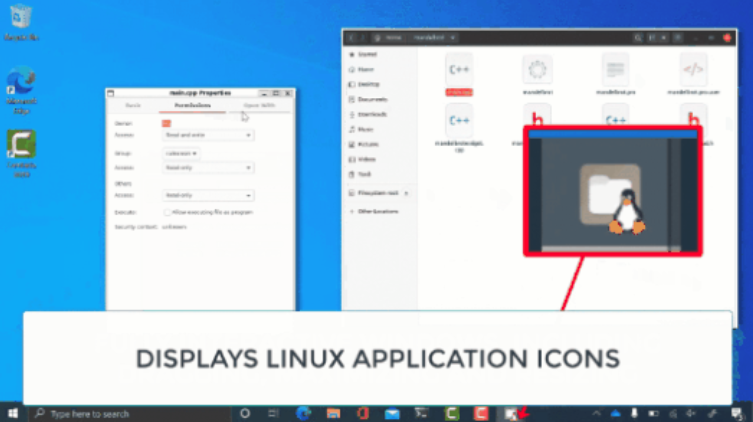Search files in the file manager
The width and height of the screenshot is (753, 422).
(638, 37)
